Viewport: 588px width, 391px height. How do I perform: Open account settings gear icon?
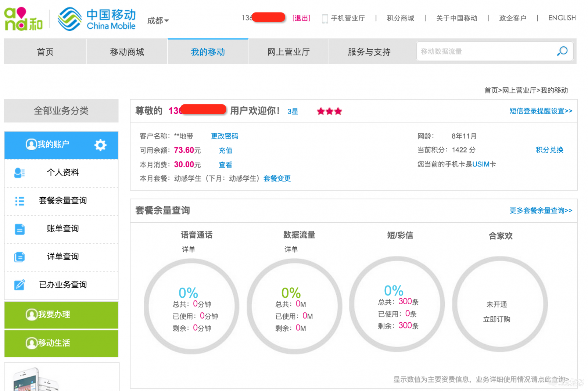pyautogui.click(x=100, y=145)
